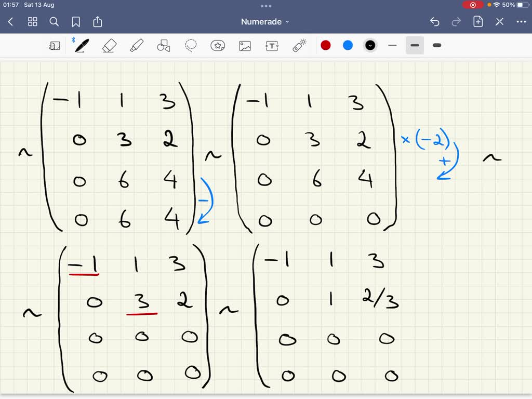532x399 pixels.
Task: Tap the screen recording indicator
Action: 473,5
